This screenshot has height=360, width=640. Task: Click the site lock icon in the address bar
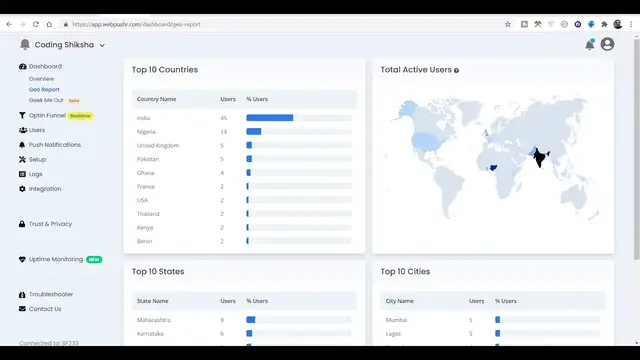click(x=66, y=24)
